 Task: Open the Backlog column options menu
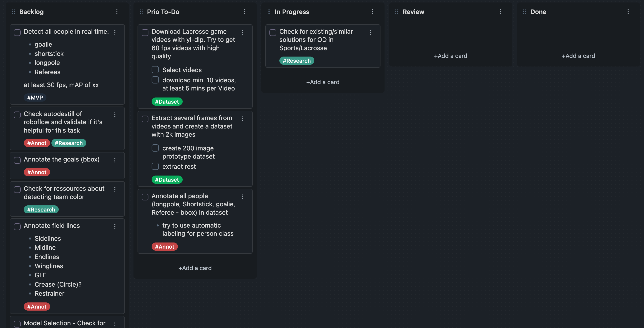click(x=117, y=12)
